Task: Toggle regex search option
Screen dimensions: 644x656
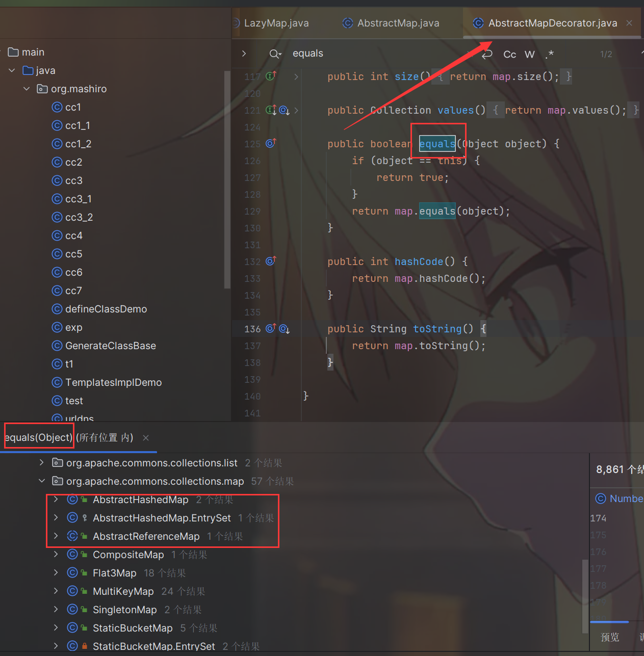Action: (549, 55)
